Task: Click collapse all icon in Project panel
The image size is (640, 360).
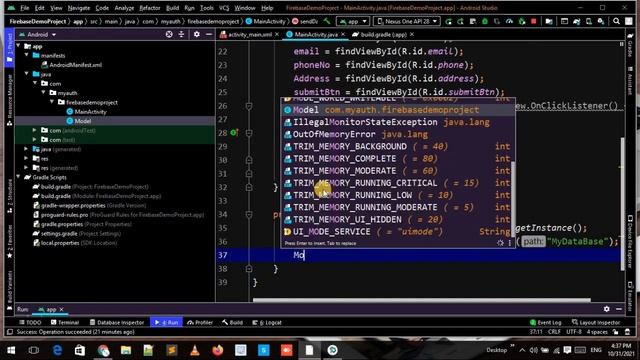Action: click(x=181, y=35)
